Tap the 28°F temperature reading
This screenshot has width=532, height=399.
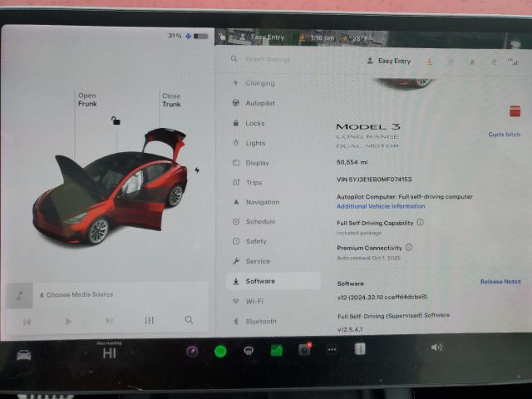click(360, 38)
